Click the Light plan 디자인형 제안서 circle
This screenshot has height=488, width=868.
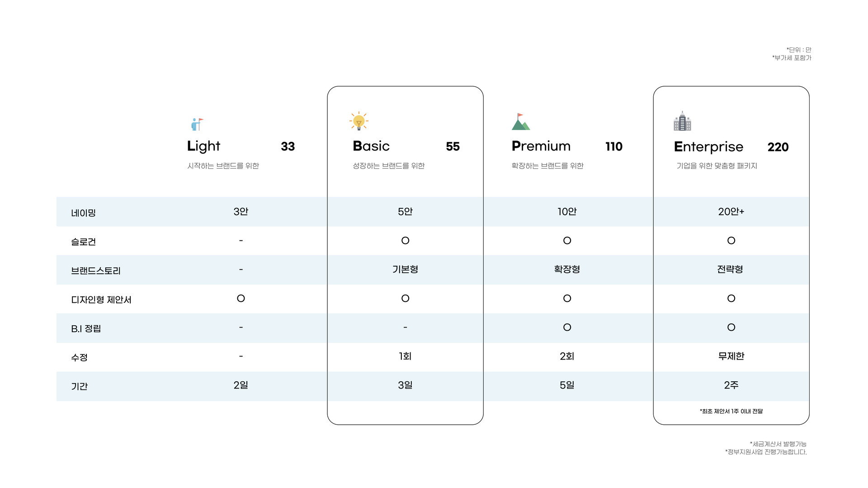pyautogui.click(x=241, y=299)
